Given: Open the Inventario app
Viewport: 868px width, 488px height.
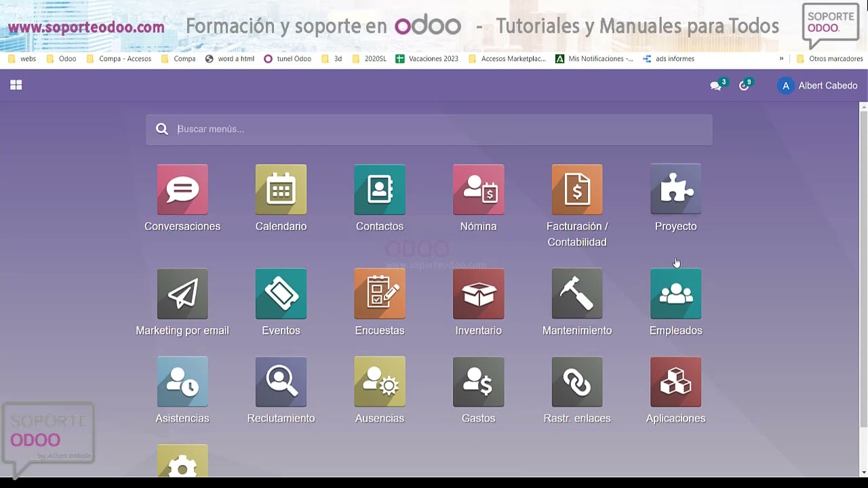Looking at the screenshot, I should [479, 293].
